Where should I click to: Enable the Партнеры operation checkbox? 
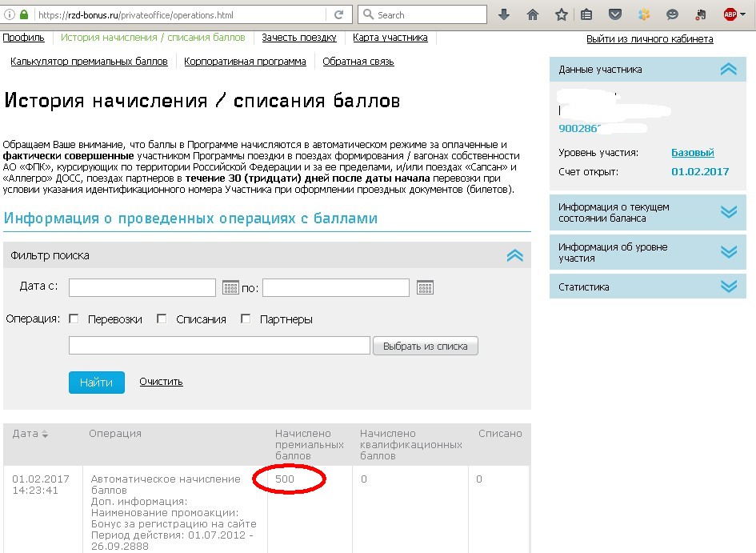[246, 319]
